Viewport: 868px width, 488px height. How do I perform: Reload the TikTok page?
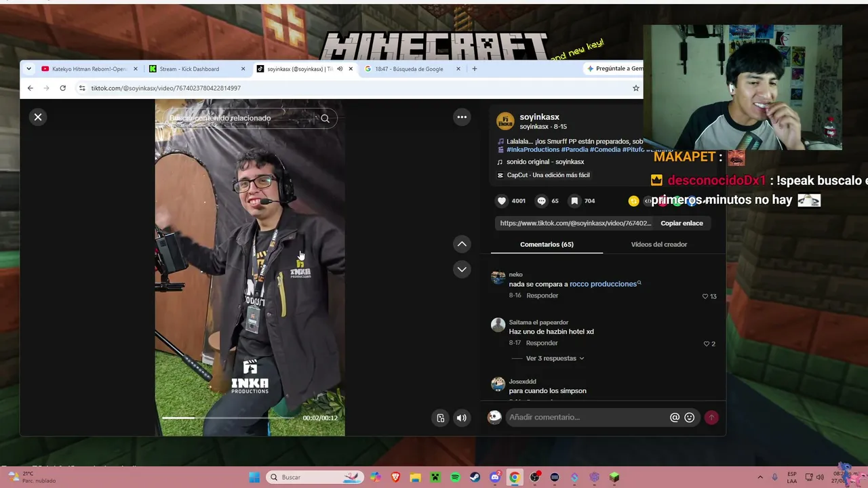point(62,88)
